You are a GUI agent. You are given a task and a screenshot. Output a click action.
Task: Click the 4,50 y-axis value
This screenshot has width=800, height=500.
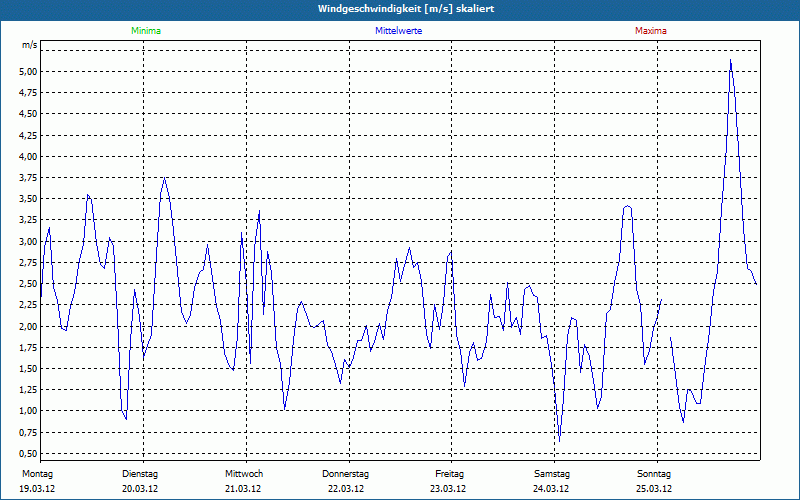[29, 114]
